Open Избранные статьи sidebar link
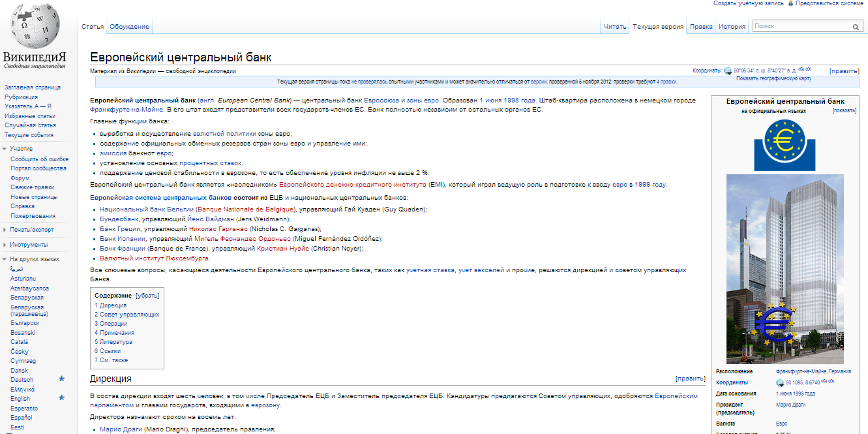 click(x=29, y=116)
